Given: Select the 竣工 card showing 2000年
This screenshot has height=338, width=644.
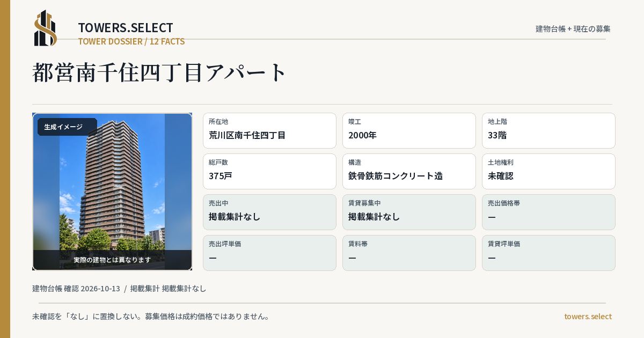Looking at the screenshot, I should pos(409,130).
